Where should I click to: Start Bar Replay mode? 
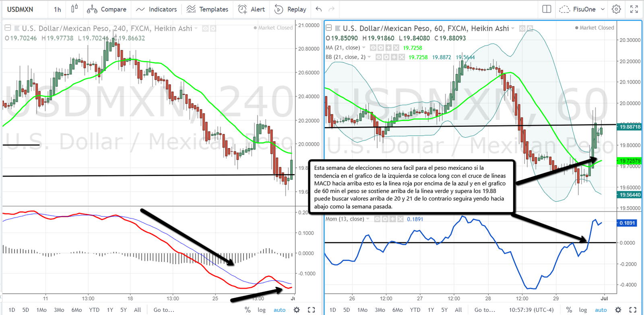(x=290, y=9)
